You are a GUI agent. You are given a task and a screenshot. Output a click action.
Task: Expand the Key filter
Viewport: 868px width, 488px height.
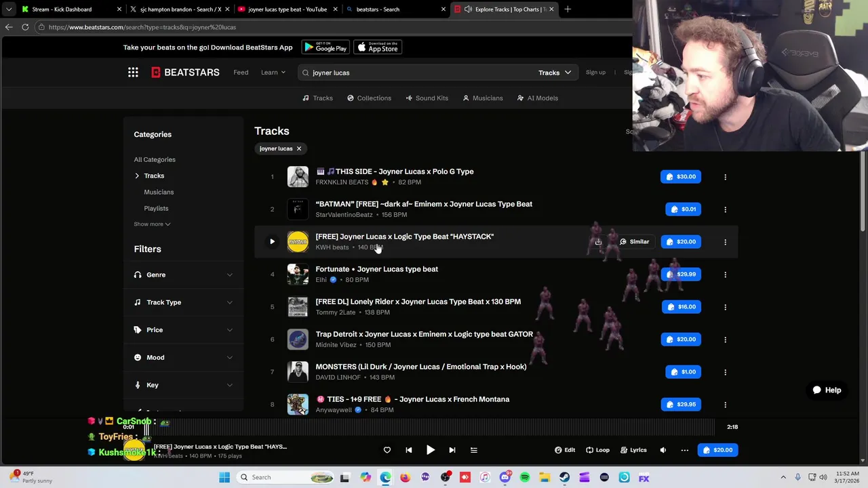(x=183, y=385)
